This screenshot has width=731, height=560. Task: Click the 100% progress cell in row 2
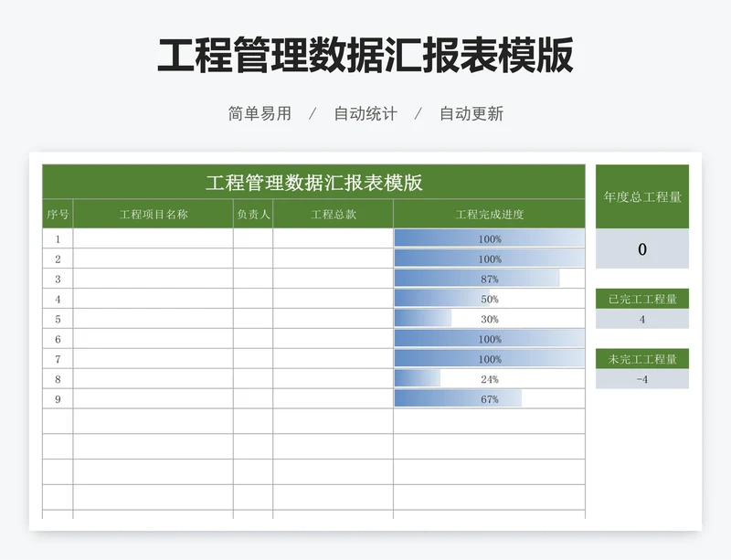point(490,259)
